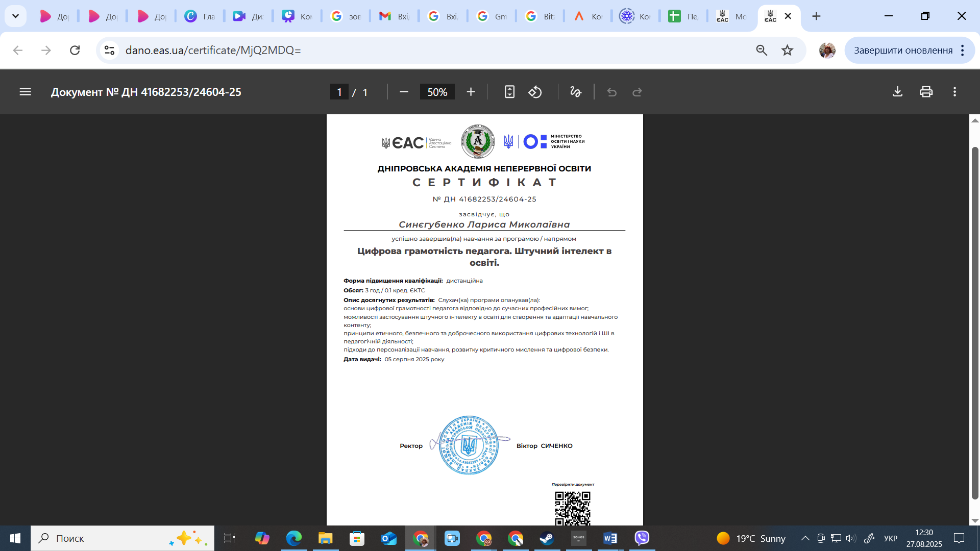The height and width of the screenshot is (551, 980).
Task: Open Chrome's three-dot more options menu
Action: pos(964,50)
